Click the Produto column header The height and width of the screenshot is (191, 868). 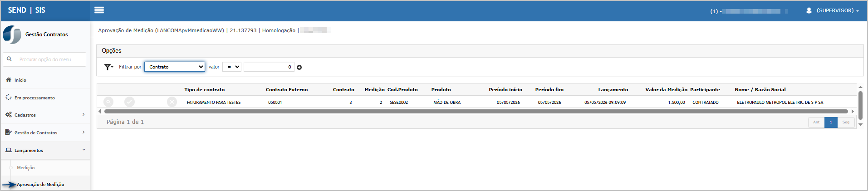pyautogui.click(x=441, y=90)
